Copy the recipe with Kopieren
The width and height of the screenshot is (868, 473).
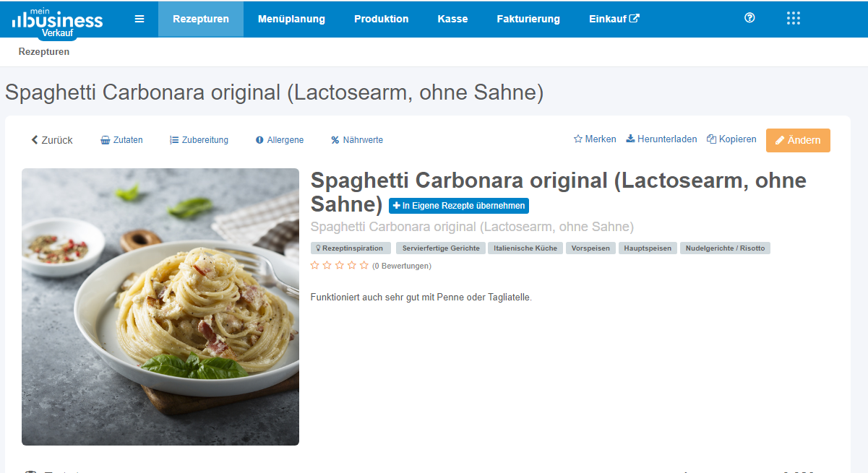pyautogui.click(x=731, y=139)
